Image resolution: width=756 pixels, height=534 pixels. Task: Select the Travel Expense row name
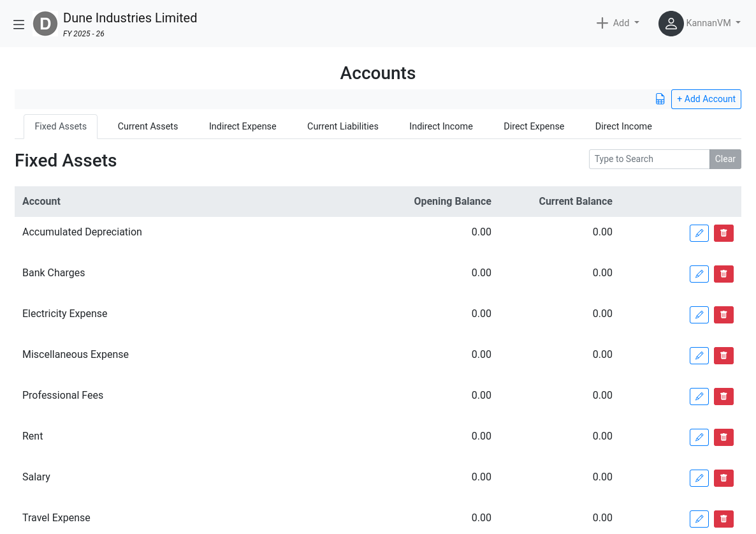pyautogui.click(x=56, y=517)
